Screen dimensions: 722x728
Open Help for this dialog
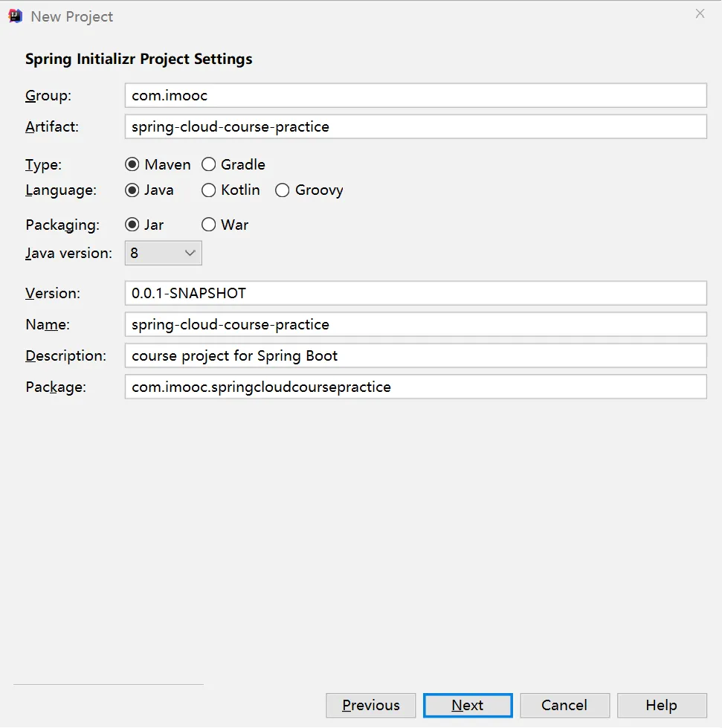pos(662,706)
